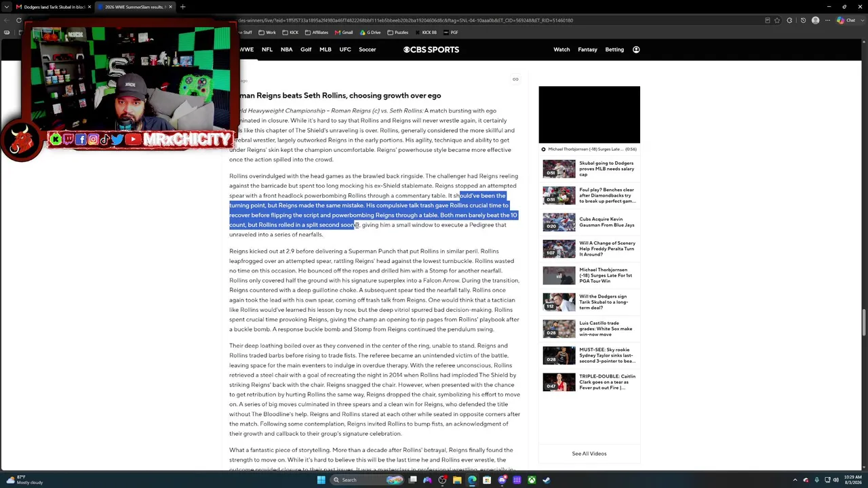This screenshot has height=488, width=868.
Task: Switch to the Dodgers land Tarik Skubal tab
Action: point(53,7)
